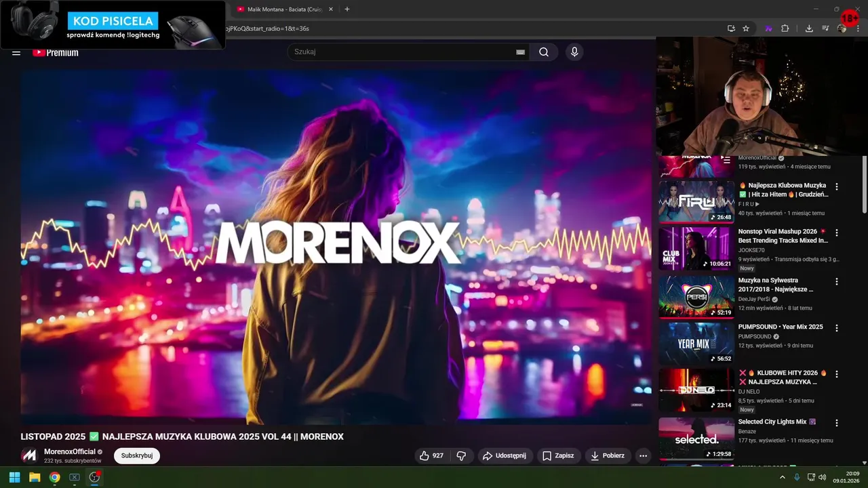
Task: Open DJ NELO channel name
Action: pyautogui.click(x=749, y=392)
